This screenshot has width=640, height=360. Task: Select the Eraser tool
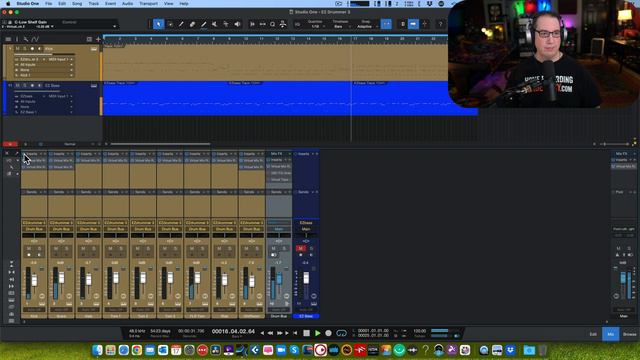coord(192,24)
